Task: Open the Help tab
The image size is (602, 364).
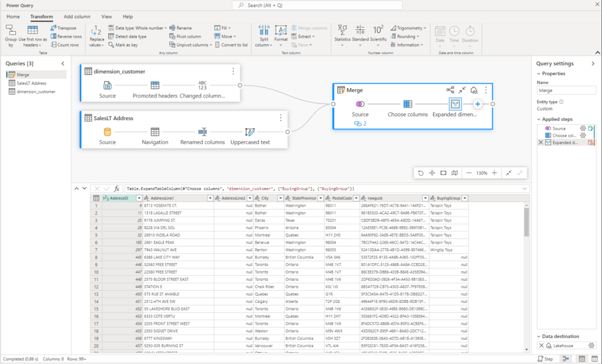Action: click(128, 16)
